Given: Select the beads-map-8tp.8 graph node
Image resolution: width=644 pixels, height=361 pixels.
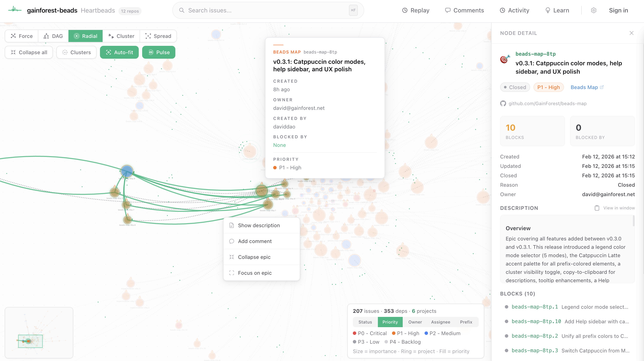Looking at the screenshot, I should [128, 220].
